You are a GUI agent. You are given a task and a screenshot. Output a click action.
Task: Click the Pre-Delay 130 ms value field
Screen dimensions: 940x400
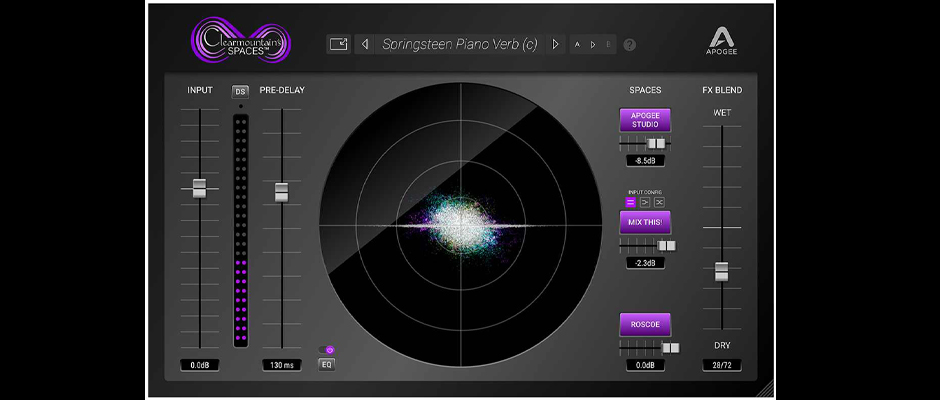point(281,366)
